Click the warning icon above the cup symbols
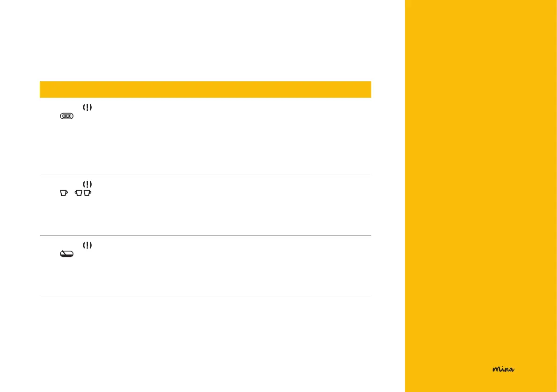 tap(87, 185)
